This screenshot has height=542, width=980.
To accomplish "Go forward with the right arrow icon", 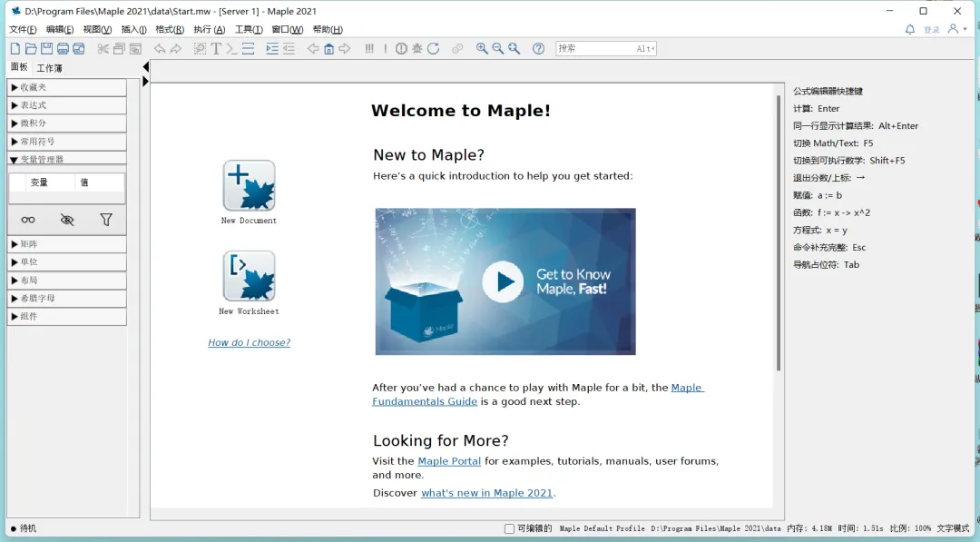I will 345,49.
